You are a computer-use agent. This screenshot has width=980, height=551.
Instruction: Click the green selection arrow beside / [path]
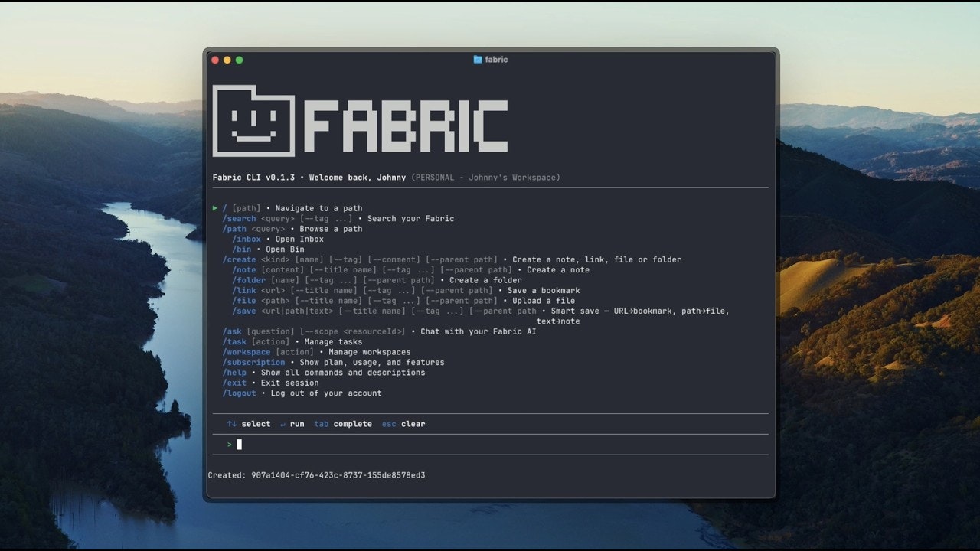click(215, 208)
